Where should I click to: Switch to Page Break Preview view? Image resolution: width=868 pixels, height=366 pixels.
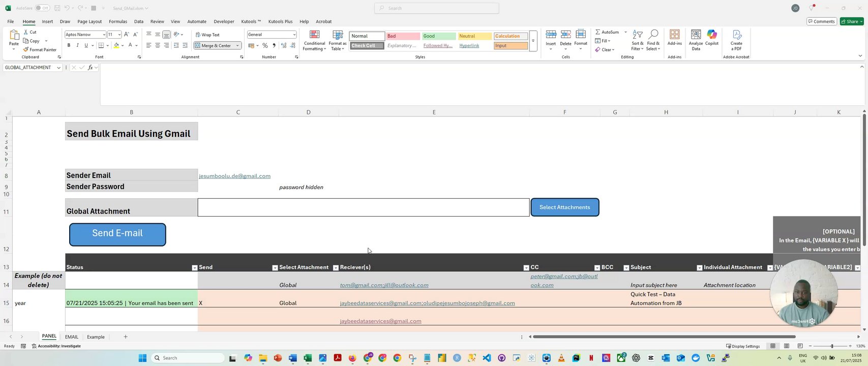[x=800, y=346]
